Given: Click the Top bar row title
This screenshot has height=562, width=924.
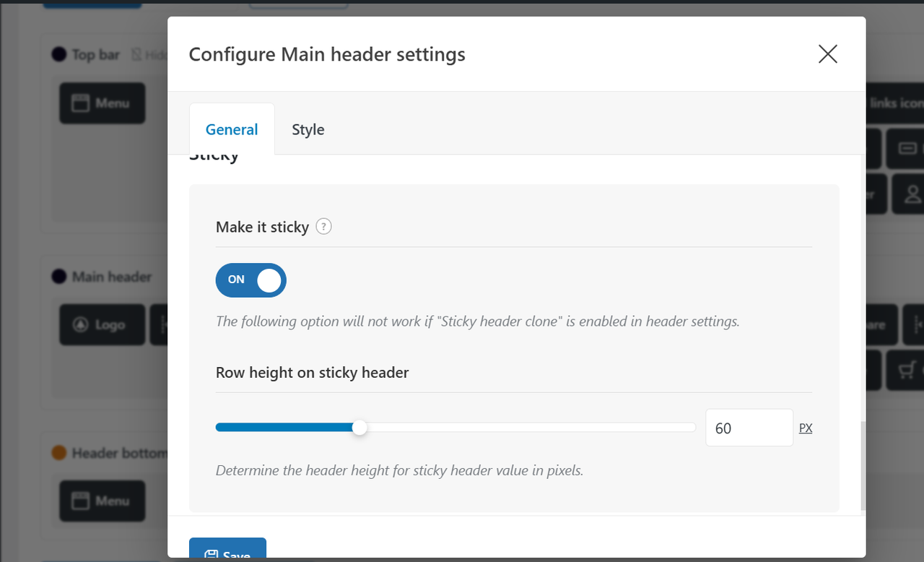Looking at the screenshot, I should pos(96,55).
